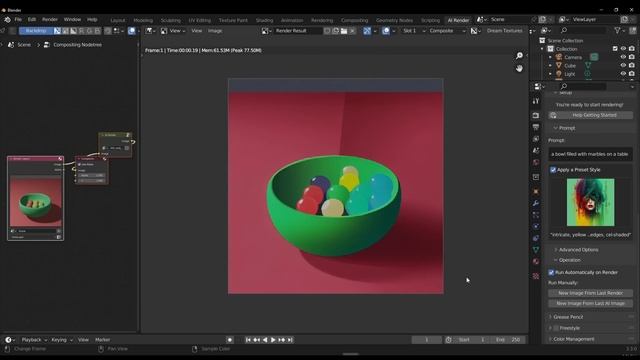Hide the Cube with its eye icon

coord(623,65)
